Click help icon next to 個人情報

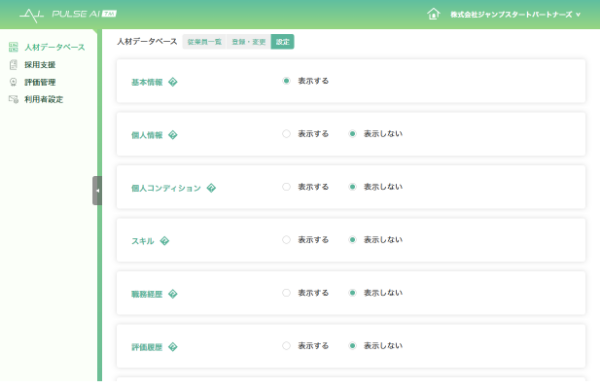point(173,135)
